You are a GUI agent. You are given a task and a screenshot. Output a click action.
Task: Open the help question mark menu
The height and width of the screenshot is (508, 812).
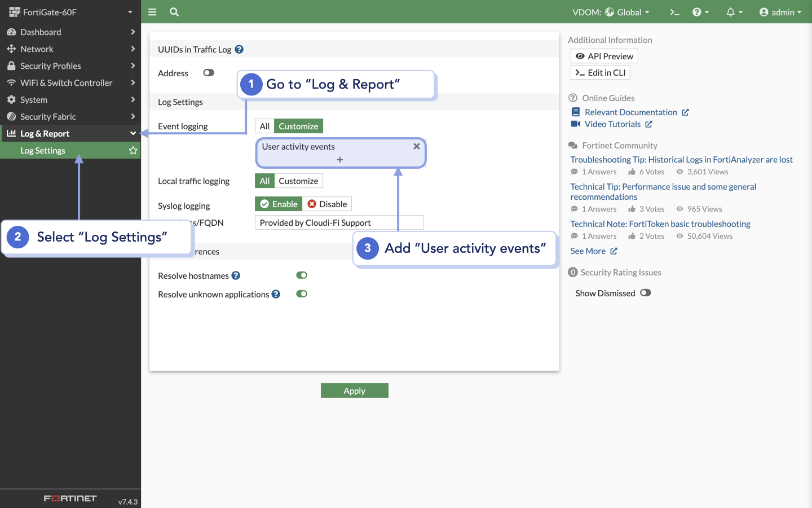699,12
